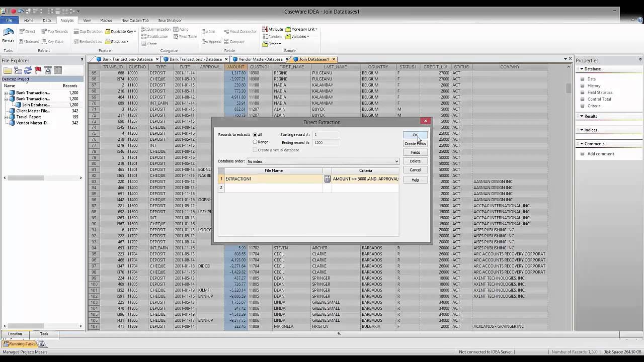Tick Create a virtual database checkbox

[x=255, y=150]
